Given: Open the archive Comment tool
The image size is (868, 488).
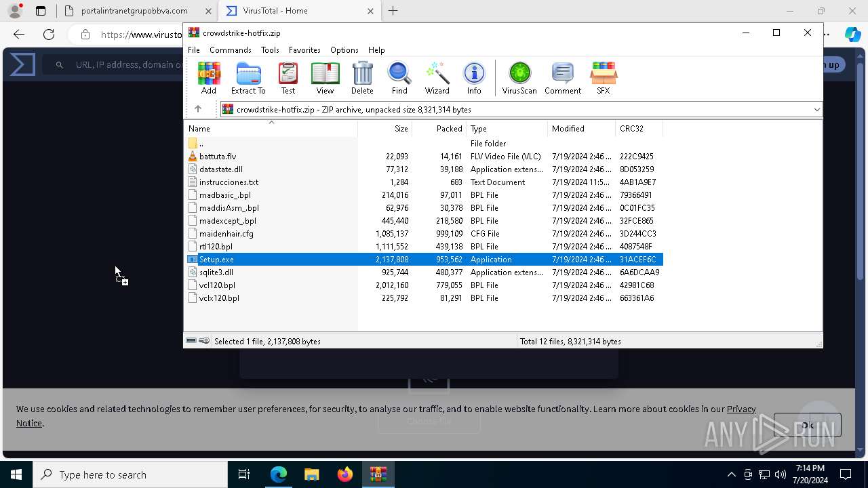Looking at the screenshot, I should (563, 78).
